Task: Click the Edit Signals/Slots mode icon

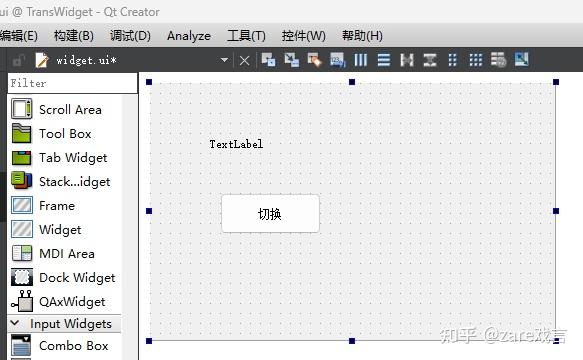Action: 292,60
